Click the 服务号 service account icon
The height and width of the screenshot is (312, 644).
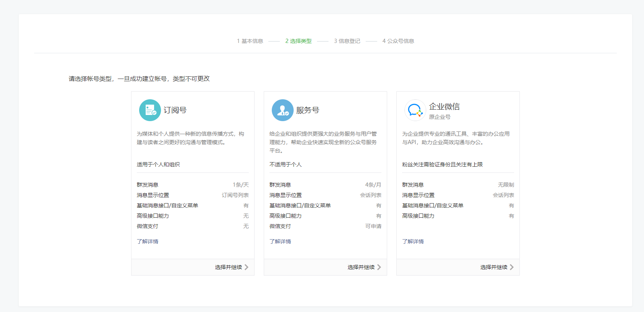click(283, 110)
